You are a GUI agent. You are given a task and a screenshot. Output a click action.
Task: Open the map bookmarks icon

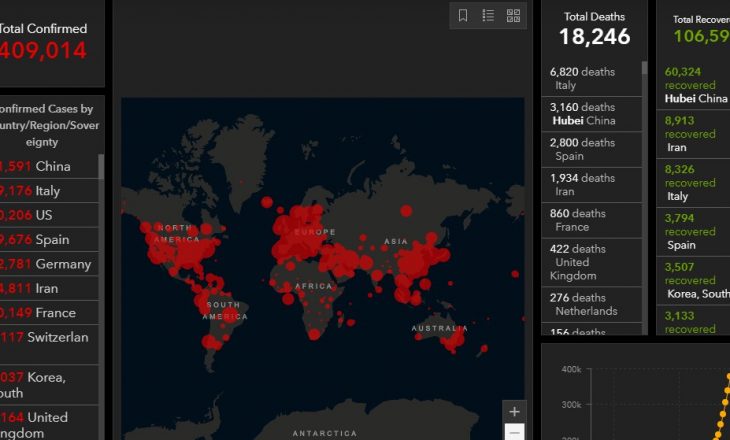(x=463, y=15)
